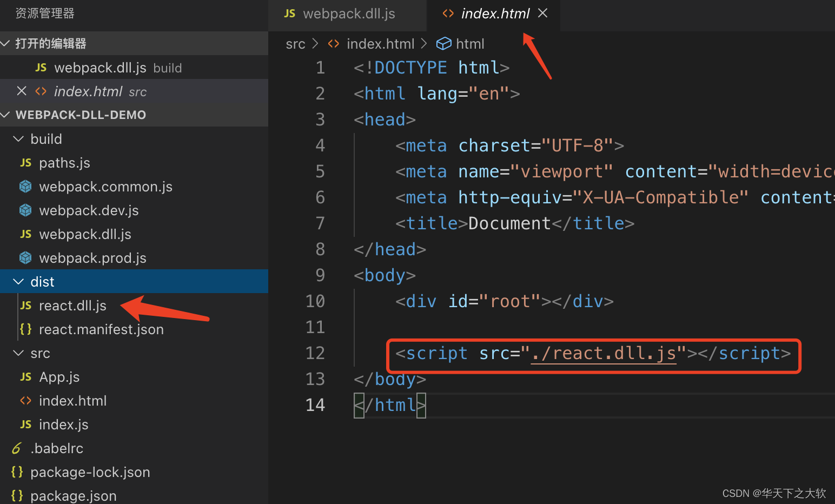Click the html lang="en" line
The height and width of the screenshot is (504, 835).
[x=436, y=94]
